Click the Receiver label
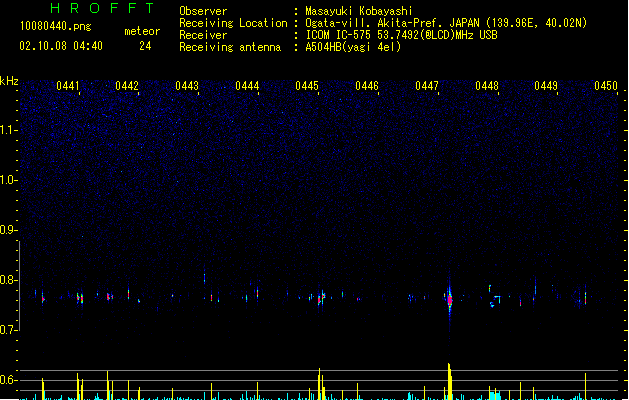This screenshot has height=400, width=629. [x=203, y=35]
